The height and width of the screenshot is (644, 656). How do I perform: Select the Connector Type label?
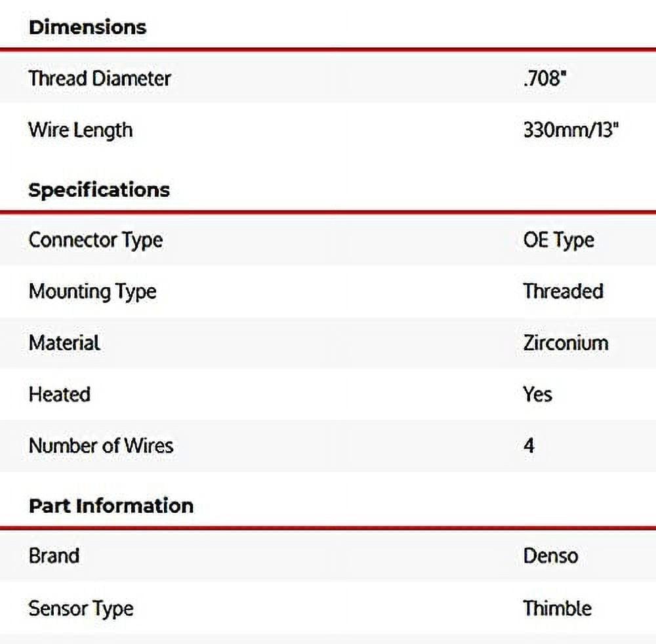[95, 240]
